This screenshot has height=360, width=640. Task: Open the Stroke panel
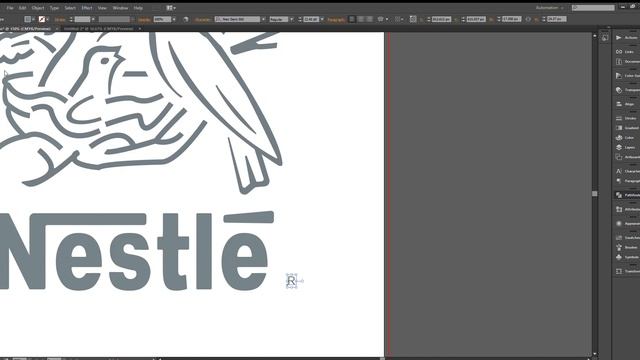pyautogui.click(x=627, y=118)
